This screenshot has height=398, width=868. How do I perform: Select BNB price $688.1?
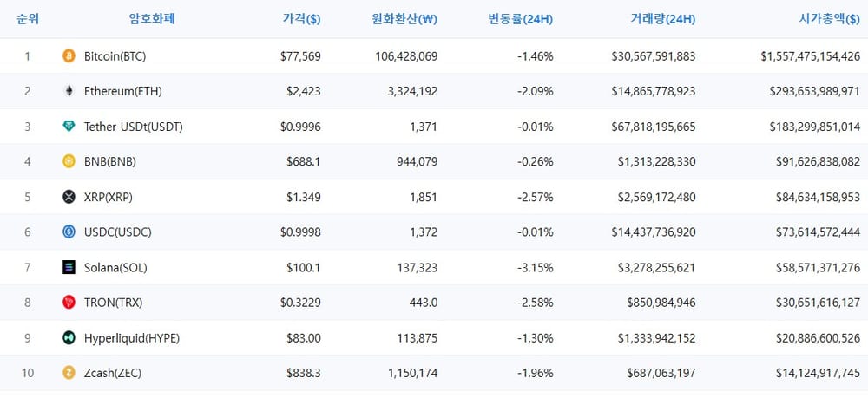coord(303,162)
